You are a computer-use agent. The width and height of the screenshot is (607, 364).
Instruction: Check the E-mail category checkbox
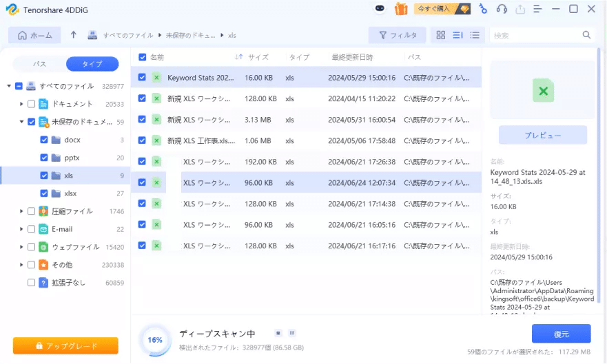[32, 229]
